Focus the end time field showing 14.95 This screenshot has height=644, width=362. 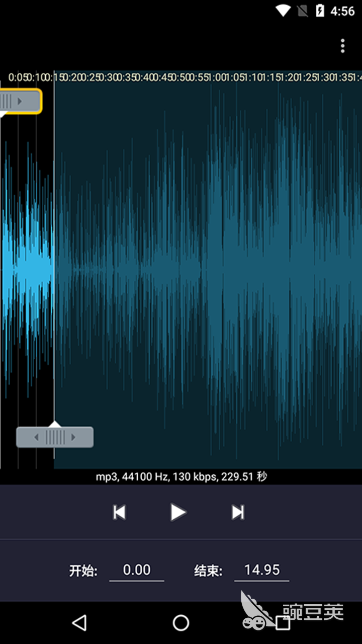261,570
